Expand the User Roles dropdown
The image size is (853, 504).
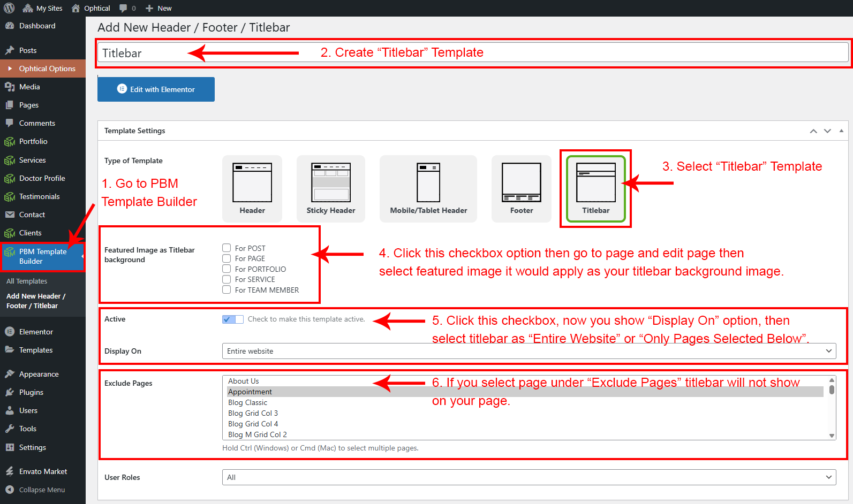(529, 477)
